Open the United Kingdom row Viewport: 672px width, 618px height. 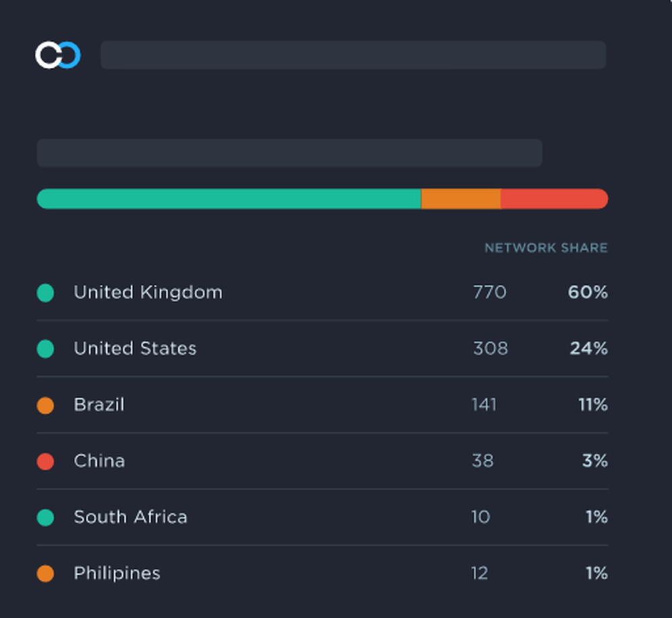[x=323, y=292]
